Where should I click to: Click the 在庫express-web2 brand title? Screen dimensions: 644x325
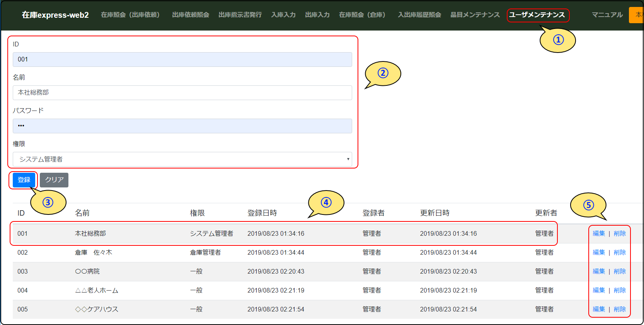(x=55, y=15)
